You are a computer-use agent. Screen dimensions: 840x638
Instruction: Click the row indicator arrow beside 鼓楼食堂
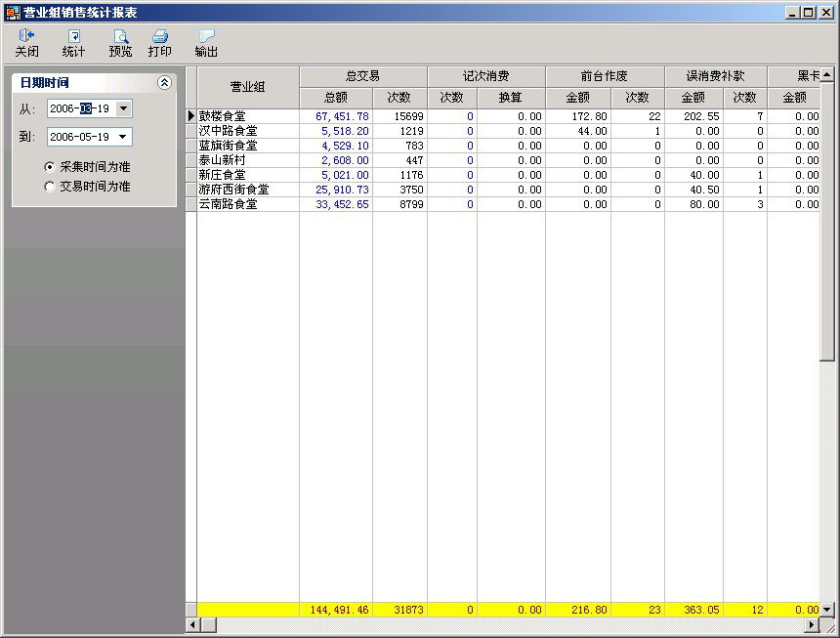point(191,116)
